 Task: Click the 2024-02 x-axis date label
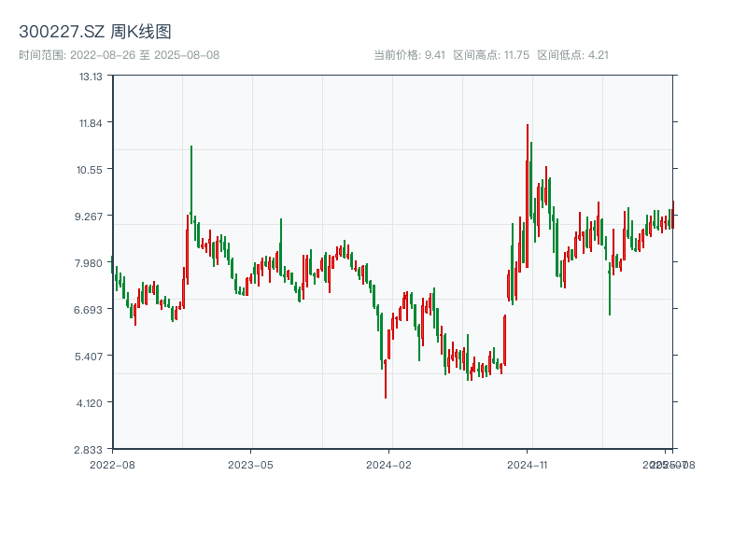click(x=388, y=464)
